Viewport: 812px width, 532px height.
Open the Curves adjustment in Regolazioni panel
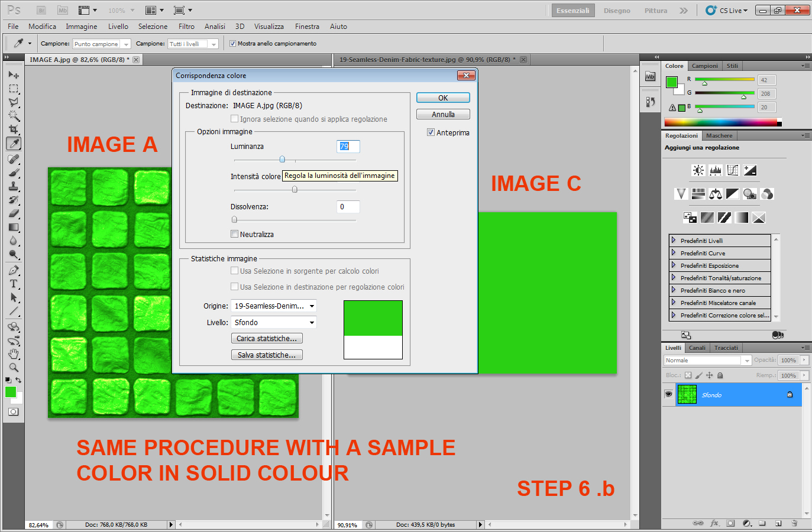tap(733, 170)
